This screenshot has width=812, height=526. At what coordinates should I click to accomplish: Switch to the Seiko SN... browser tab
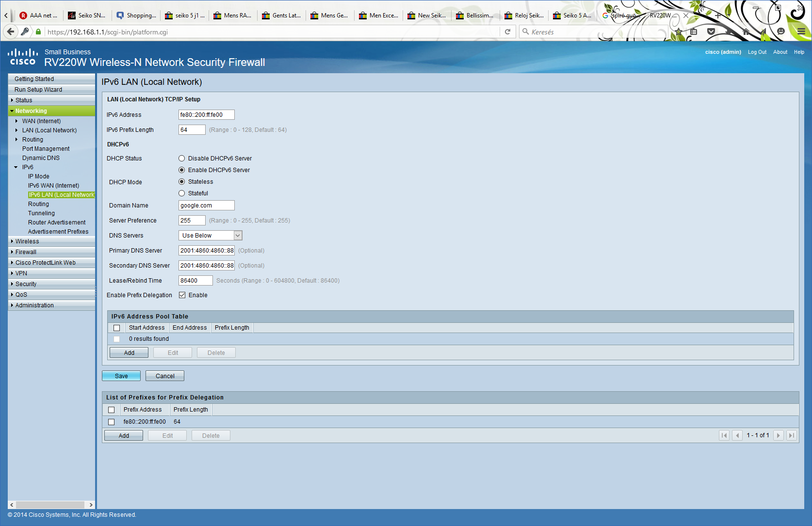pyautogui.click(x=87, y=16)
